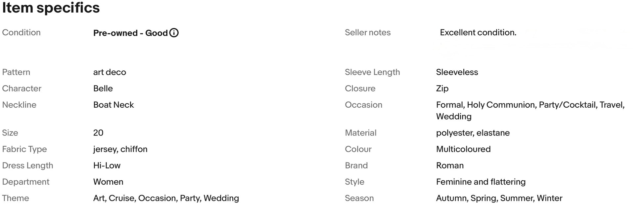Click the "polyester, elastane" material value
This screenshot has height=215, width=644.
click(x=473, y=133)
